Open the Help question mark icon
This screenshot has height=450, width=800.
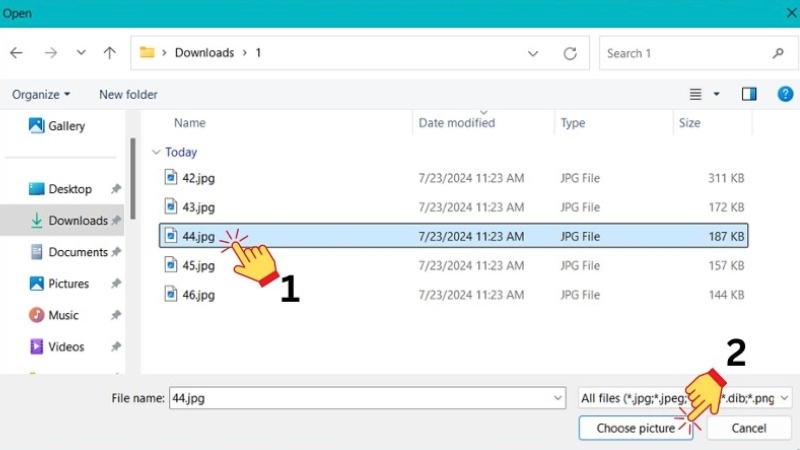coord(785,94)
